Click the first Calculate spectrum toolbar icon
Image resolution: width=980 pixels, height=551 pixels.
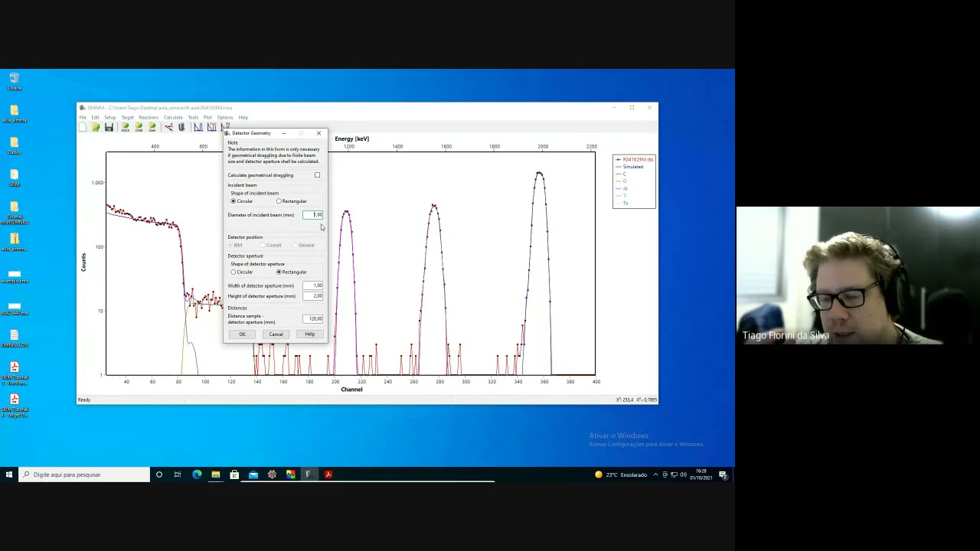click(198, 127)
